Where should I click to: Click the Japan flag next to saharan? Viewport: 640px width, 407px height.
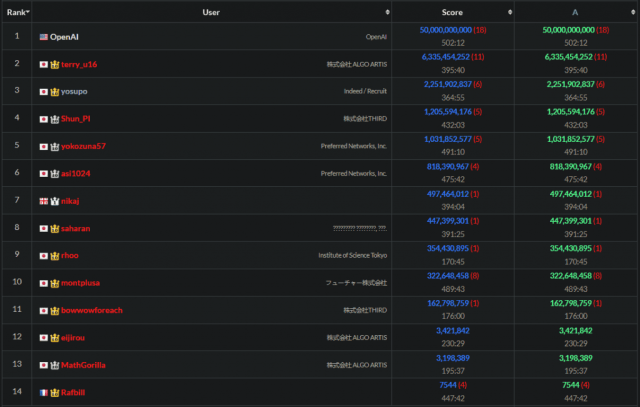click(x=44, y=229)
